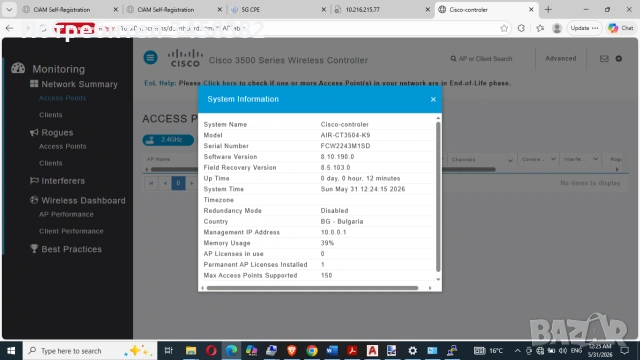Open the settings gear in Cisco header
This screenshot has width=640, height=360.
619,59
